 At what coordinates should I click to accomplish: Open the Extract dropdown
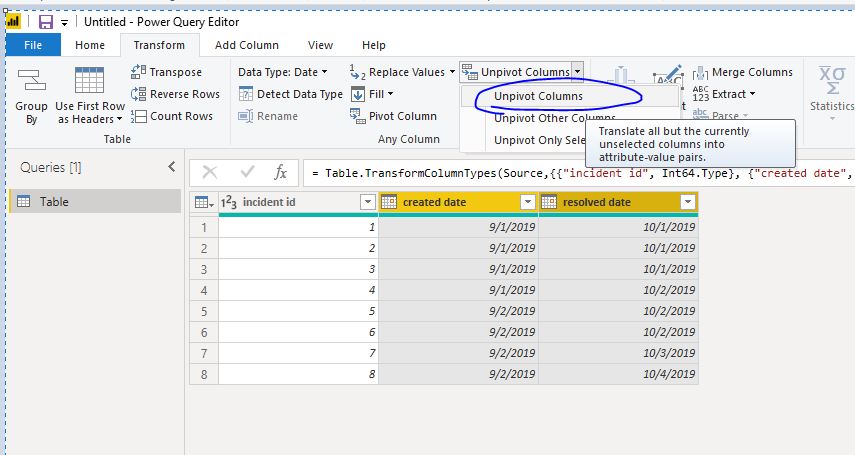point(724,94)
